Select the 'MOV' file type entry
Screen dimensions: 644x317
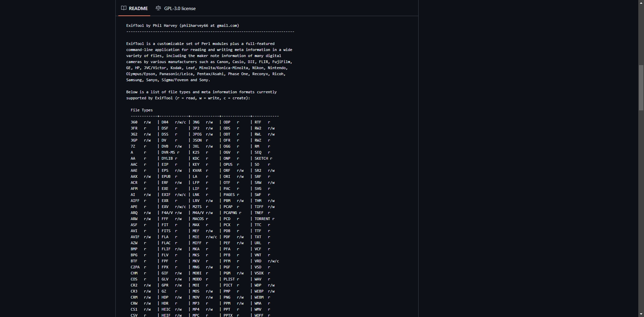(196, 297)
